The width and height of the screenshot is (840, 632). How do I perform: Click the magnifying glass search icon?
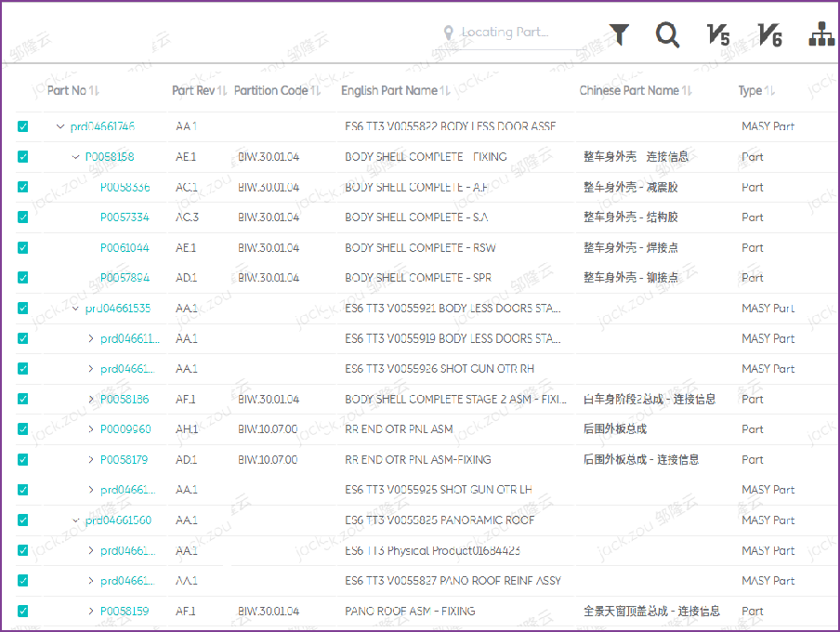click(667, 34)
